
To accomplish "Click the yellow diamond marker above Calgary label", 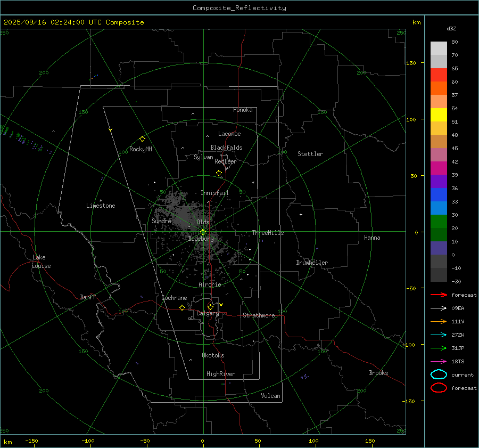I will point(210,307).
